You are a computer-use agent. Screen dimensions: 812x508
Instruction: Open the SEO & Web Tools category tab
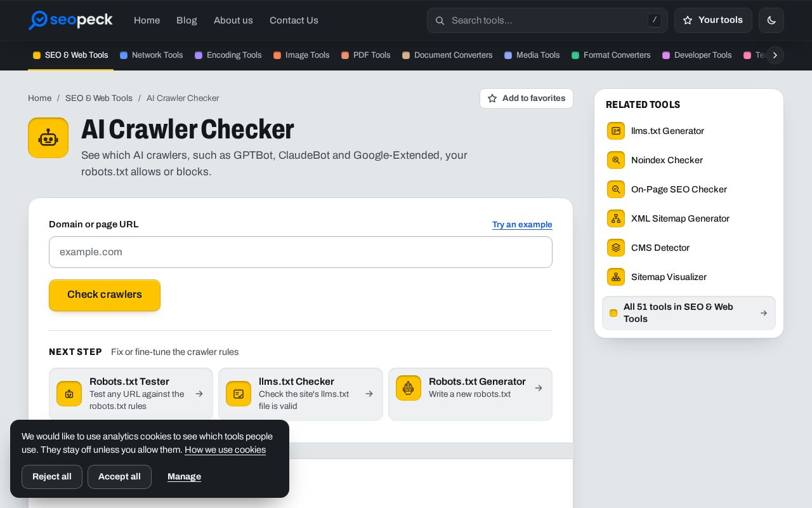[x=70, y=55]
